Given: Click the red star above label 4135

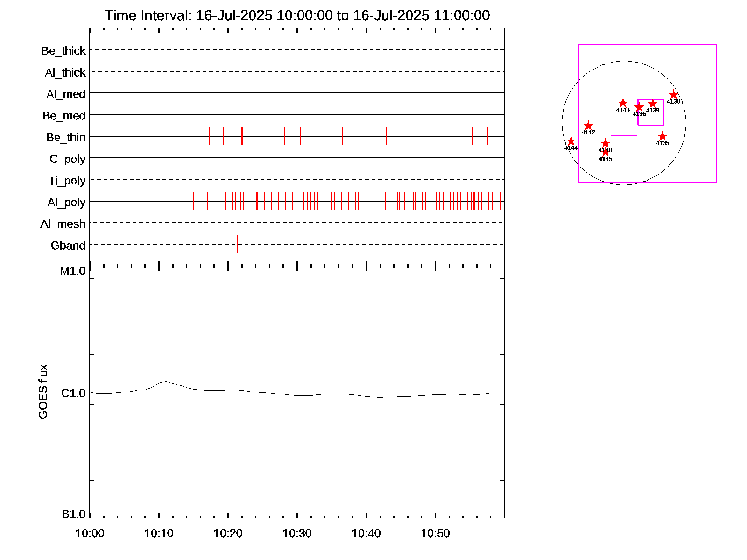Looking at the screenshot, I should 662,136.
